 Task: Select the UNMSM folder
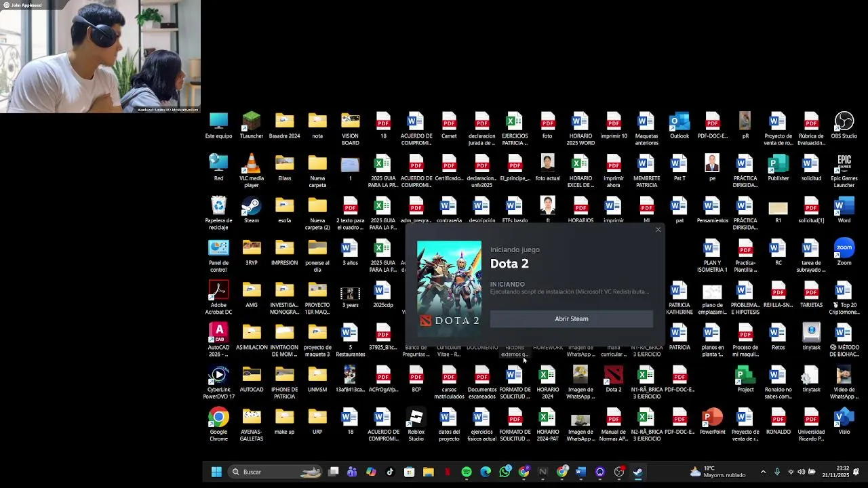coord(317,378)
